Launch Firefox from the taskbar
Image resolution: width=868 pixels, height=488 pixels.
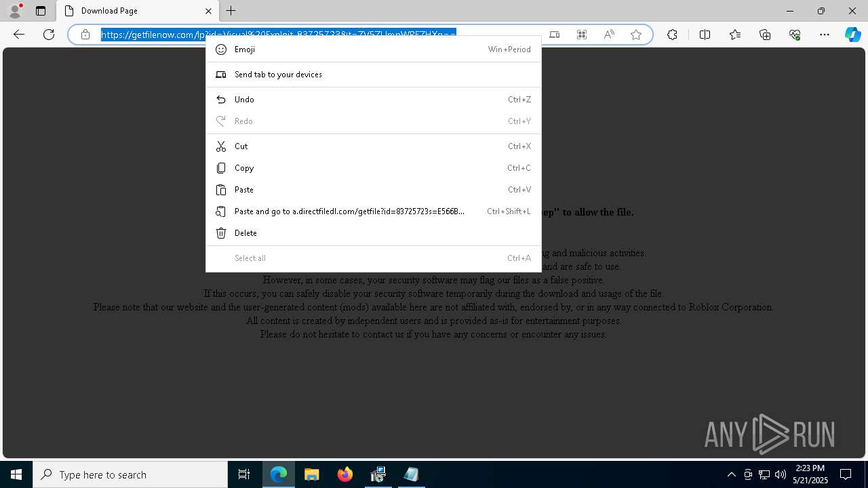[x=345, y=474]
